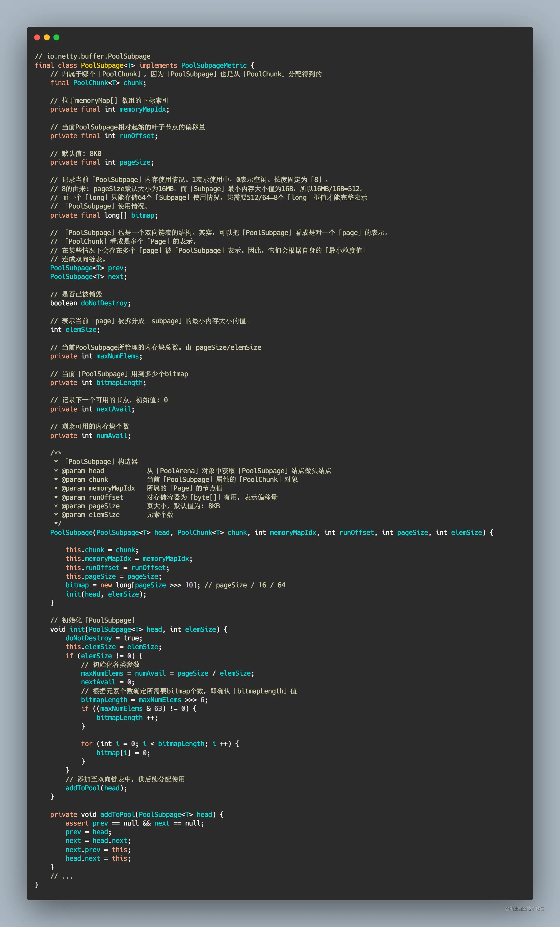Click the comment "// 默认值: 8KB"
The height and width of the screenshot is (927, 560).
pyautogui.click(x=76, y=154)
